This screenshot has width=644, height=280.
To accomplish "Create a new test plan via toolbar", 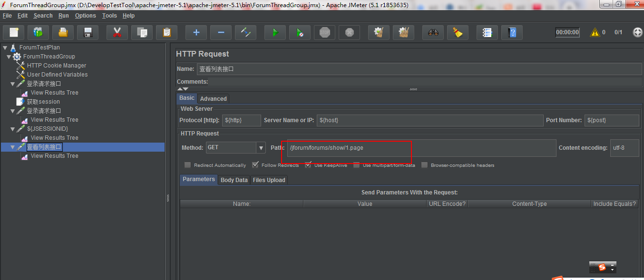I will [x=13, y=32].
